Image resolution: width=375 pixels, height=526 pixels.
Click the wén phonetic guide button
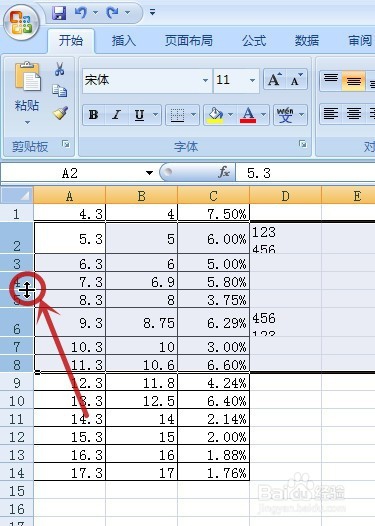[x=285, y=115]
